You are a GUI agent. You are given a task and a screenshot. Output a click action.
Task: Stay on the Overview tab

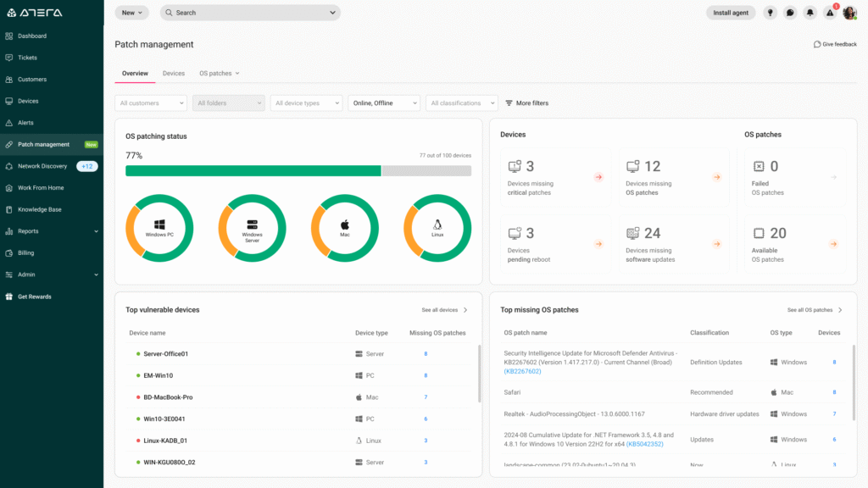click(134, 73)
